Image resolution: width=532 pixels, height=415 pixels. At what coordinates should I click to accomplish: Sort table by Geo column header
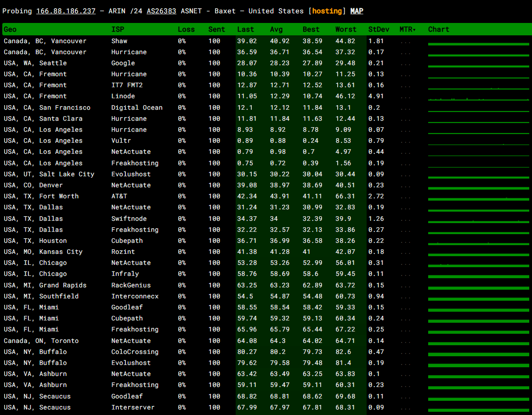10,29
